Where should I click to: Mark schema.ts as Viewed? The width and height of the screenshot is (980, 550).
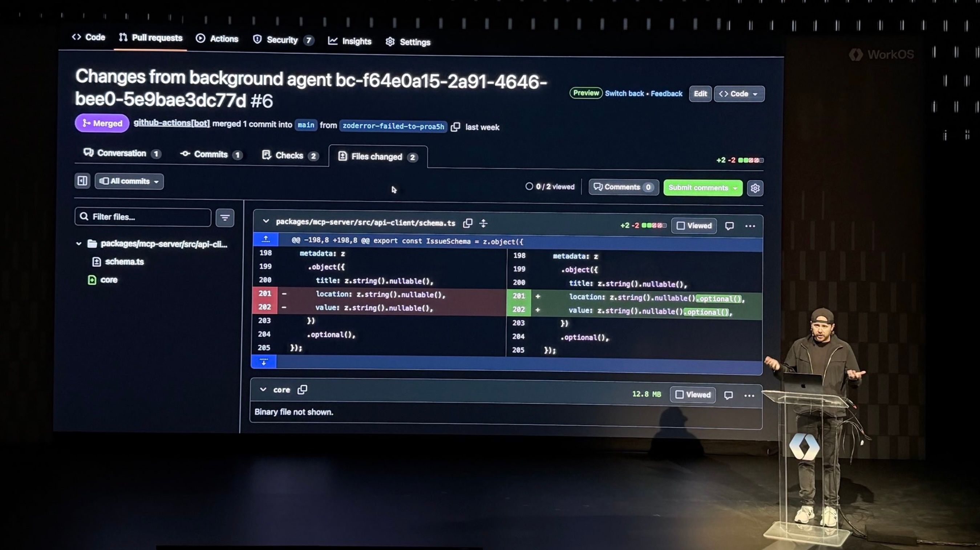[x=694, y=226]
